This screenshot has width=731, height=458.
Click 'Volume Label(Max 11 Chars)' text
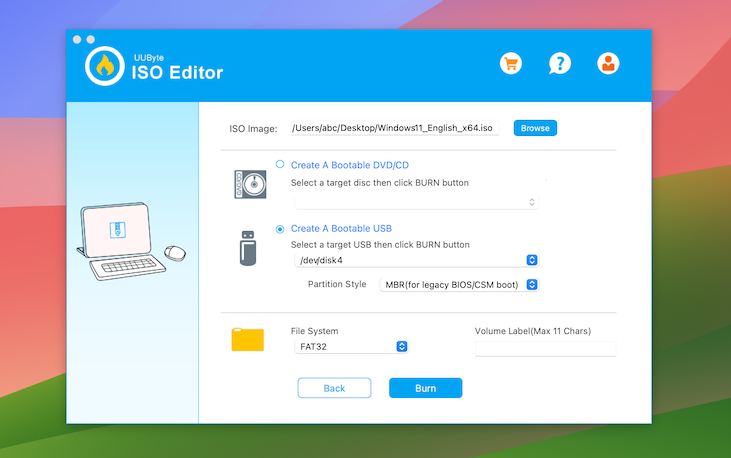click(x=533, y=331)
